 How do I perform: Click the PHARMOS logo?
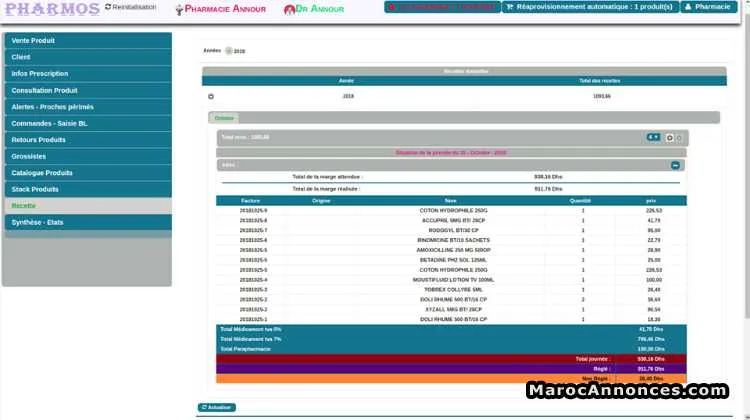52,9
